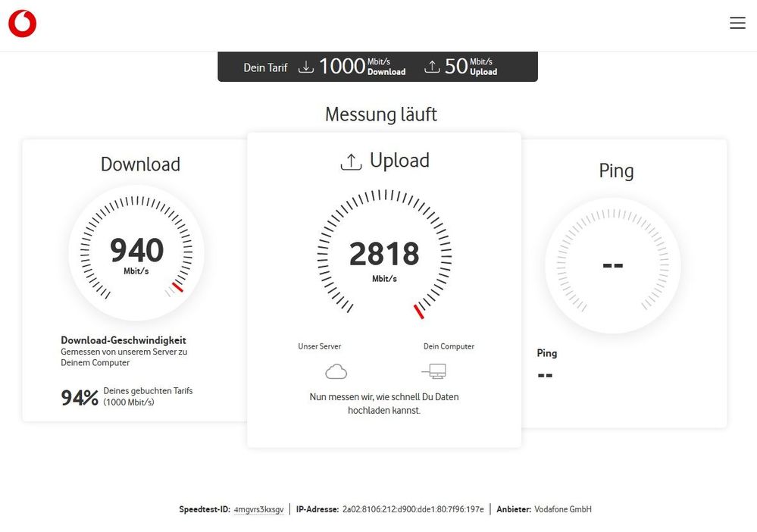Click the Messung läuft heading
The height and width of the screenshot is (532, 757).
coord(380,114)
